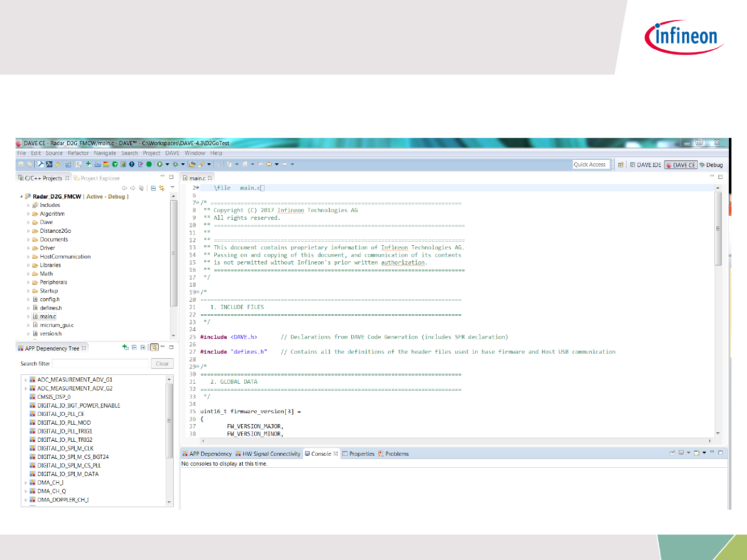Screen dimensions: 747x560
Task: Click Collapse All in C/C++ Projects panel
Action: [x=153, y=188]
